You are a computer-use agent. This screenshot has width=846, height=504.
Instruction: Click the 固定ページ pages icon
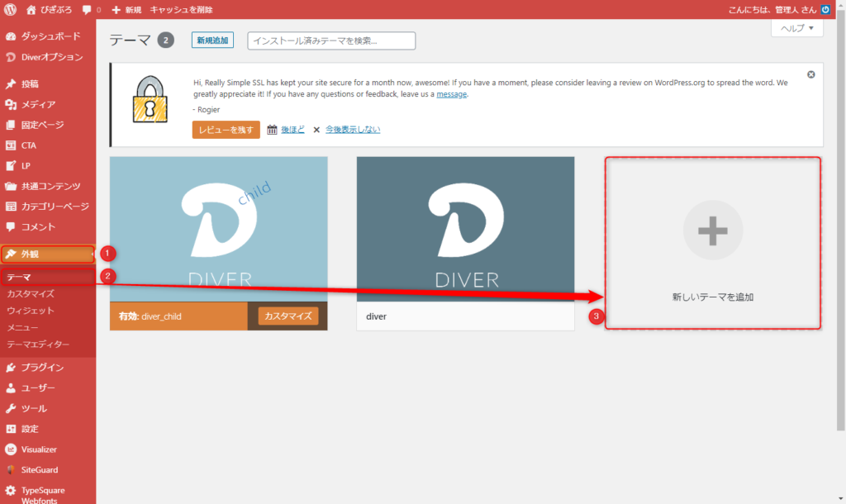pyautogui.click(x=11, y=125)
